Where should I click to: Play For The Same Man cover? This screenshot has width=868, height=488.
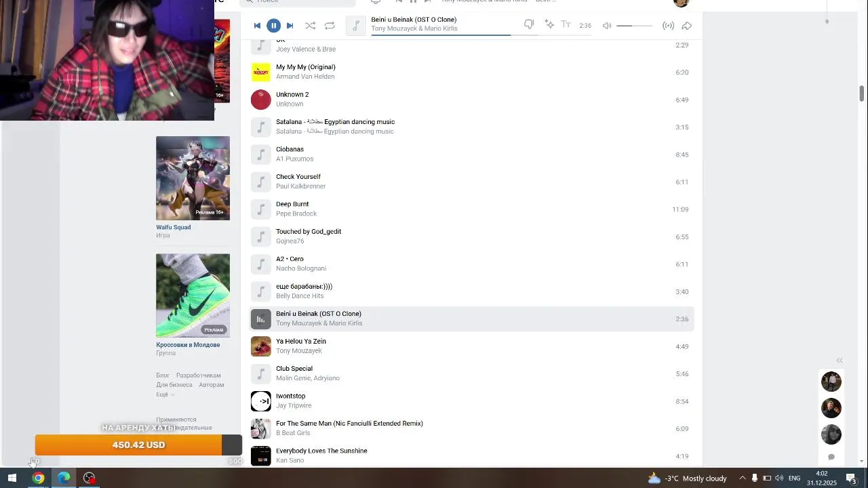261,429
